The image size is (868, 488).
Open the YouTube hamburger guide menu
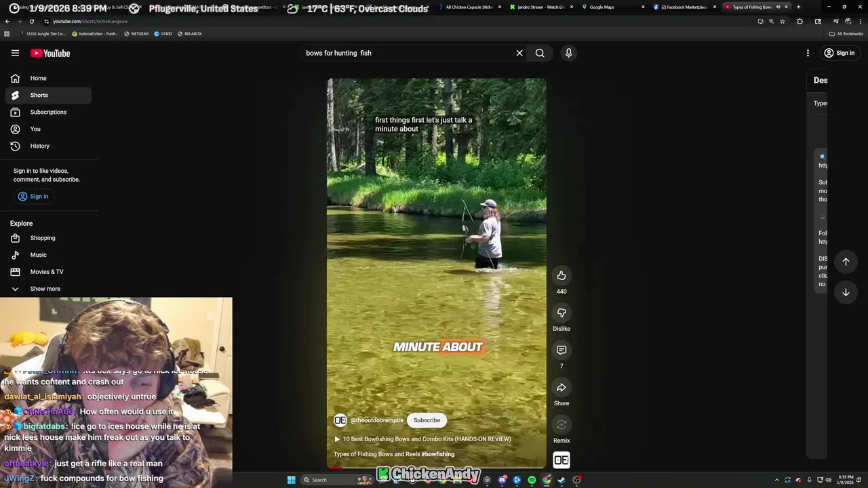point(15,53)
